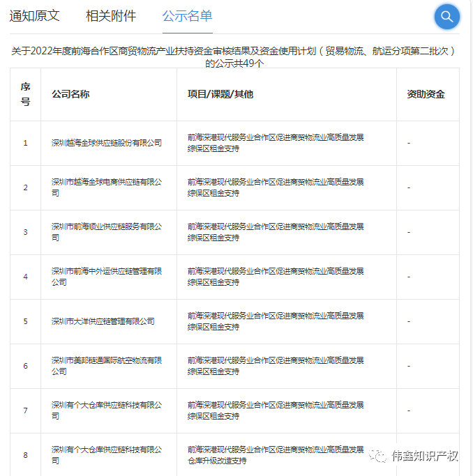
Task: Click funding dash in row 1
Action: point(409,143)
